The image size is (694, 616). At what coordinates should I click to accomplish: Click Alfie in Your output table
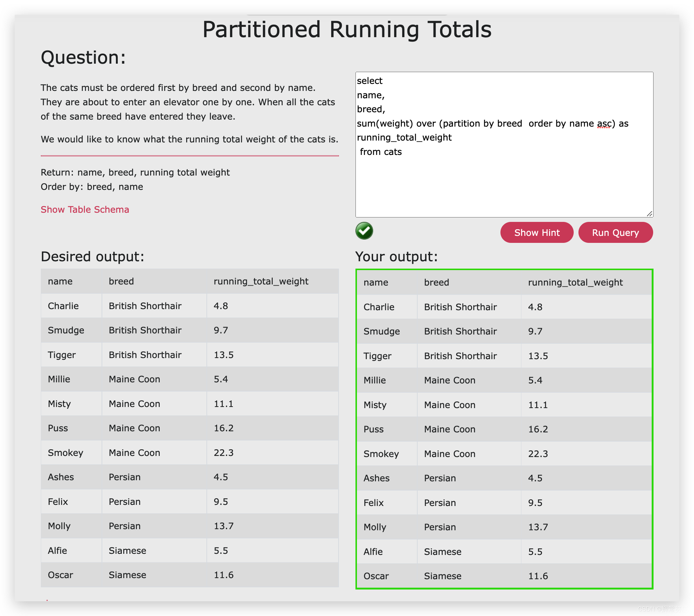[x=373, y=552]
